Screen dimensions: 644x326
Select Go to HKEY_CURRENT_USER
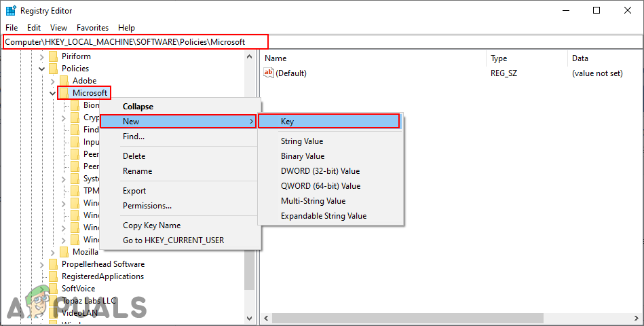(x=180, y=240)
